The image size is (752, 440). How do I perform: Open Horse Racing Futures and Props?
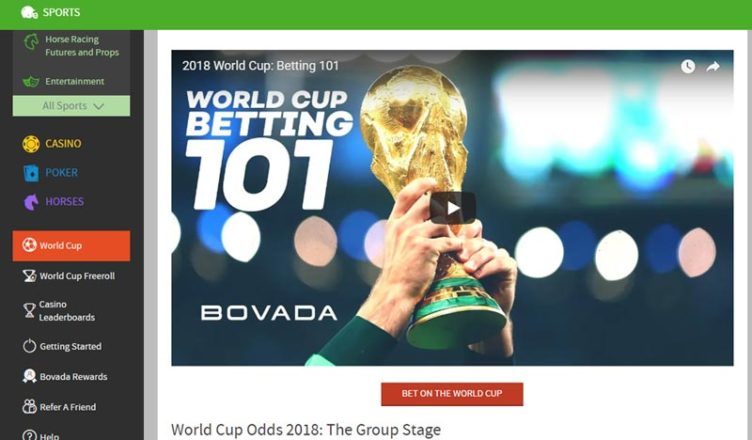[82, 46]
